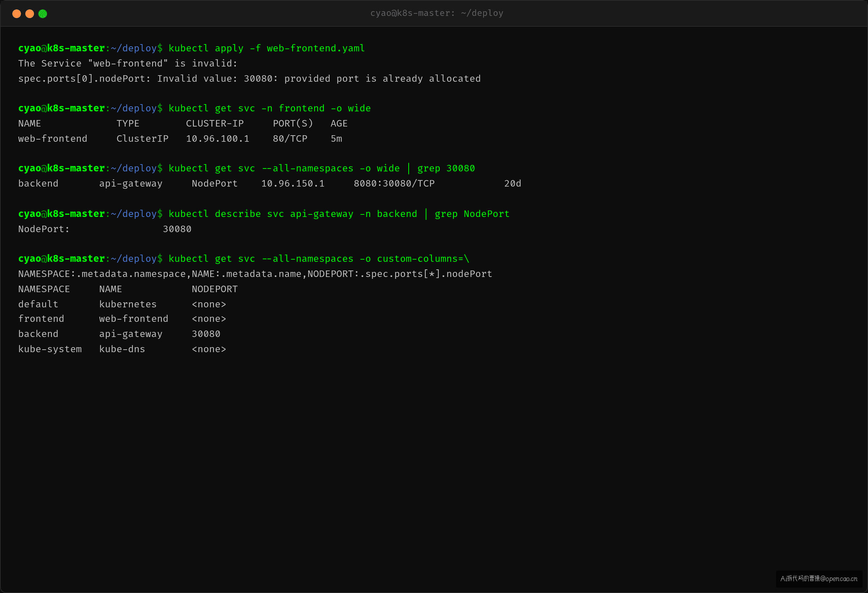Click the IP address 10.96.100.1
Screen dimensions: 868x593
217,138
